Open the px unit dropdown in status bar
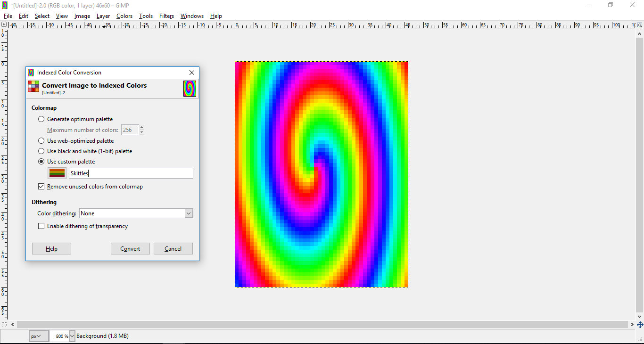This screenshot has width=644, height=344. pyautogui.click(x=38, y=336)
